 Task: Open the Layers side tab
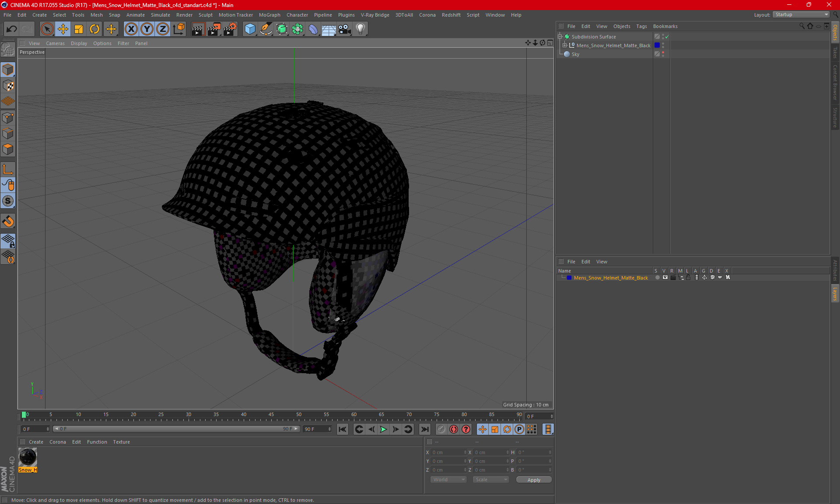[835, 294]
